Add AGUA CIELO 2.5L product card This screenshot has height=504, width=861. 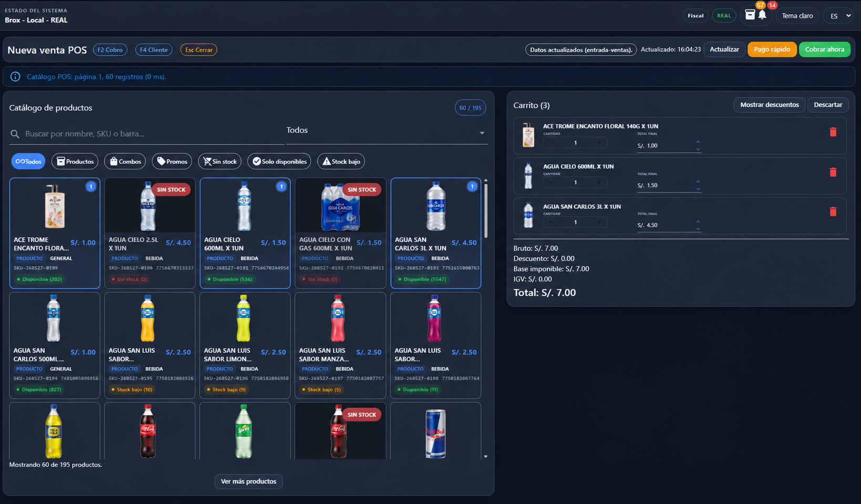(x=150, y=233)
